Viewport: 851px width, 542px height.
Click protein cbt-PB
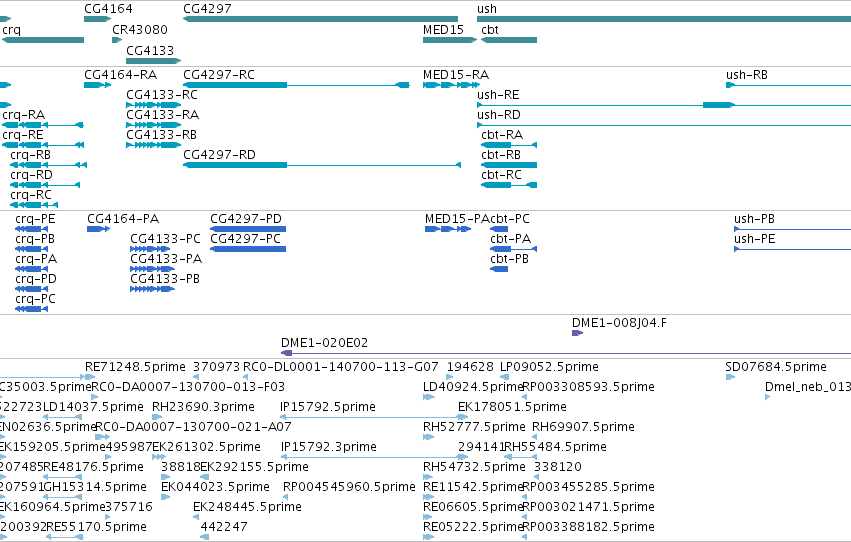[510, 259]
